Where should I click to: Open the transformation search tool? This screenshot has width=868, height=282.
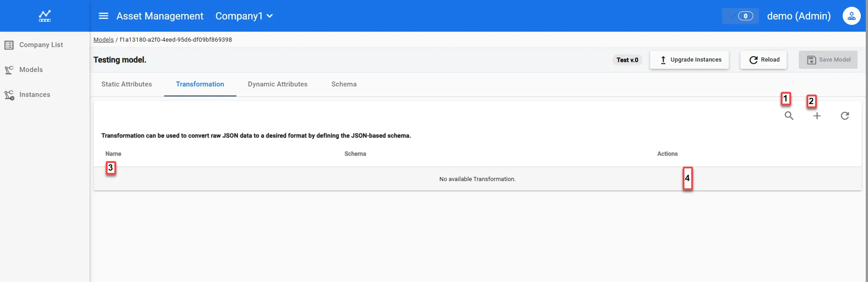click(x=789, y=116)
